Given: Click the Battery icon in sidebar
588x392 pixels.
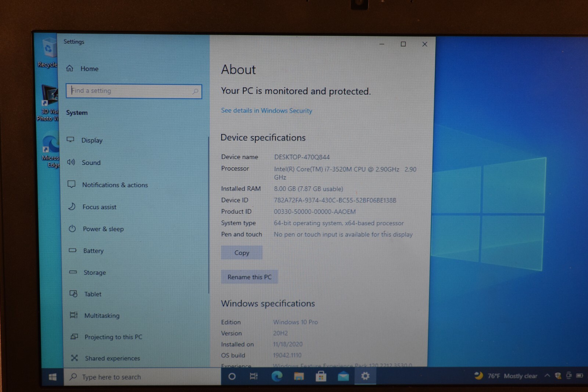Looking at the screenshot, I should tap(73, 250).
